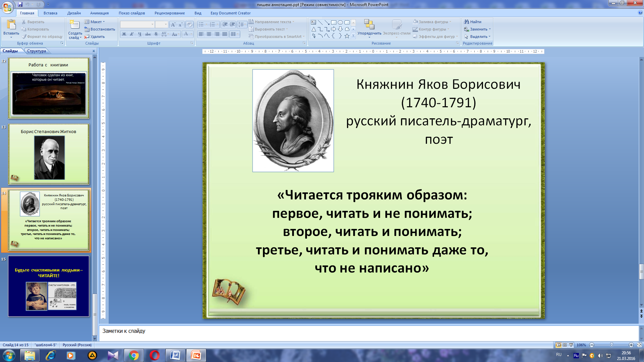Toggle Align Text Right
Viewport: 644px width, 362px height.
217,34
